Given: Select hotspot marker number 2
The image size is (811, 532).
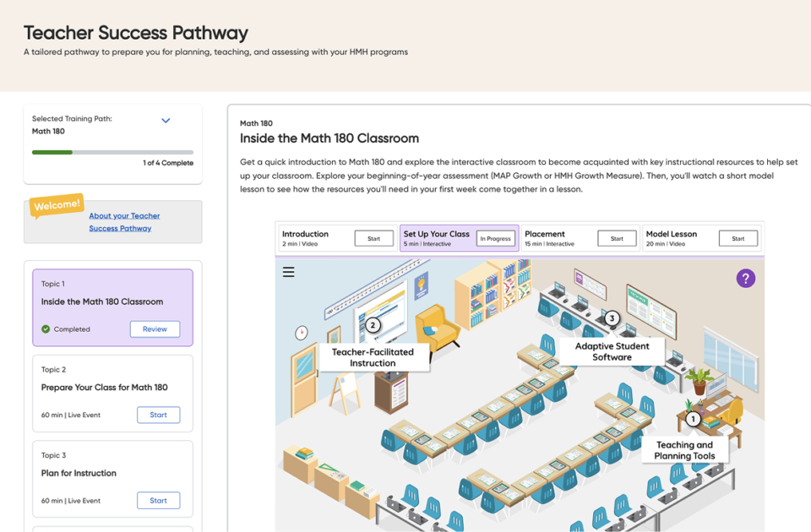Looking at the screenshot, I should click(373, 325).
